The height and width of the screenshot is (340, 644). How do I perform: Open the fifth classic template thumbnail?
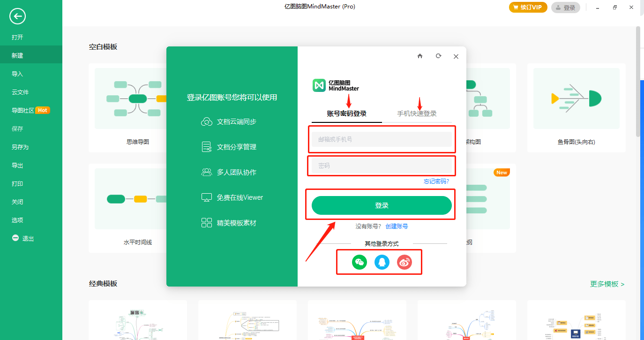[577, 320]
